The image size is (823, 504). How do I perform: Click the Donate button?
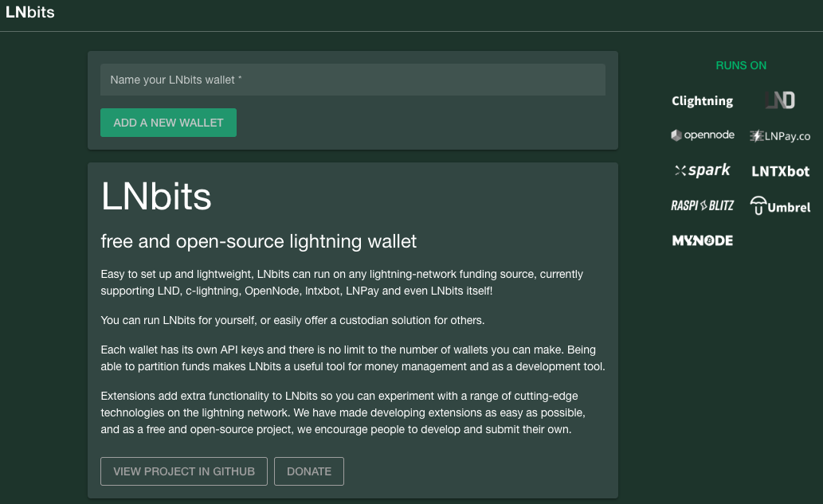pyautogui.click(x=309, y=471)
